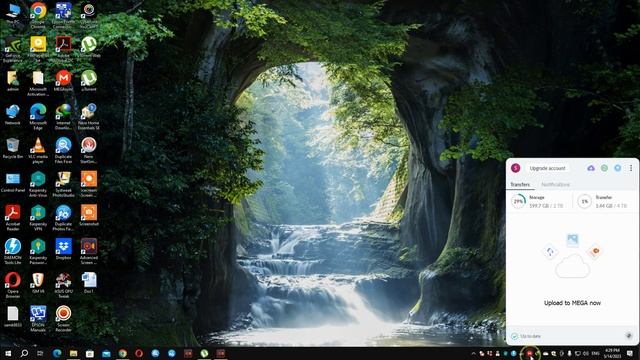This screenshot has height=360, width=640.
Task: Launch VLC media player shortcut
Action: point(38,151)
